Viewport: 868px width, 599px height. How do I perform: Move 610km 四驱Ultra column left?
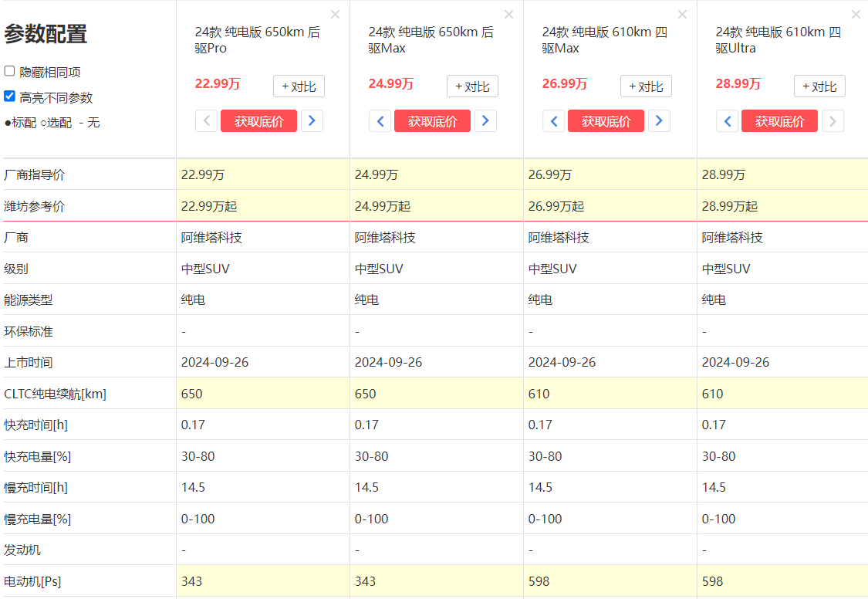(728, 121)
